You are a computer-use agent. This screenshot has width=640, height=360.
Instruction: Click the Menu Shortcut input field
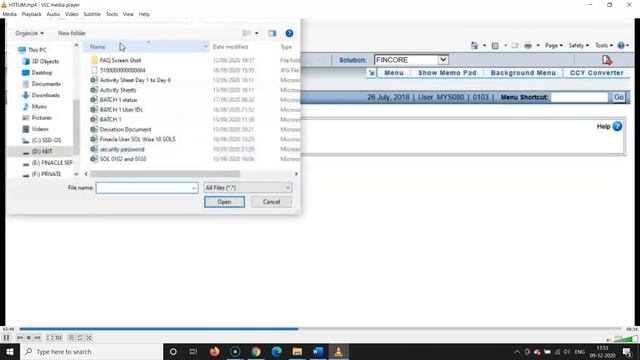(580, 97)
